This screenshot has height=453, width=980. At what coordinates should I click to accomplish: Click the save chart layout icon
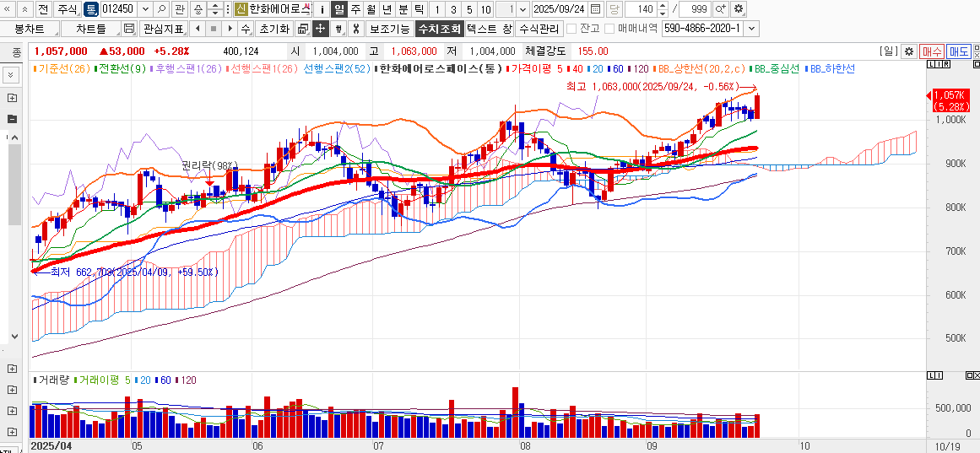[x=129, y=29]
